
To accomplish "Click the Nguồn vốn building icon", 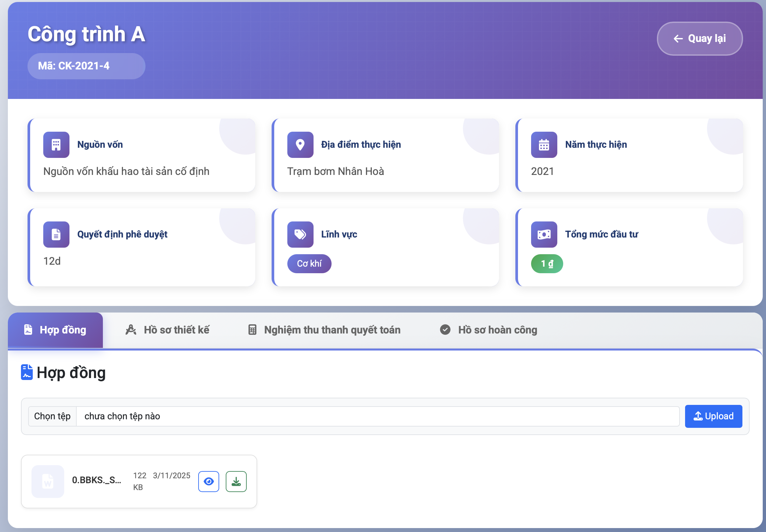I will 56,145.
